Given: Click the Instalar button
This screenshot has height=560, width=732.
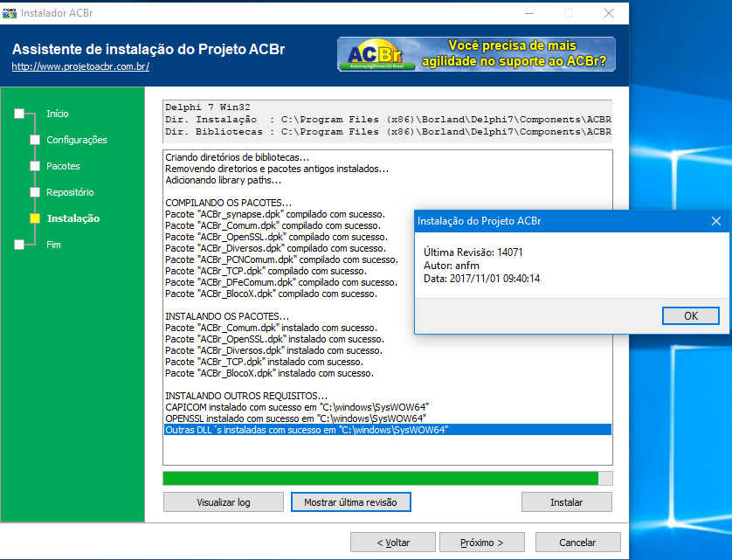Looking at the screenshot, I should coord(566,502).
